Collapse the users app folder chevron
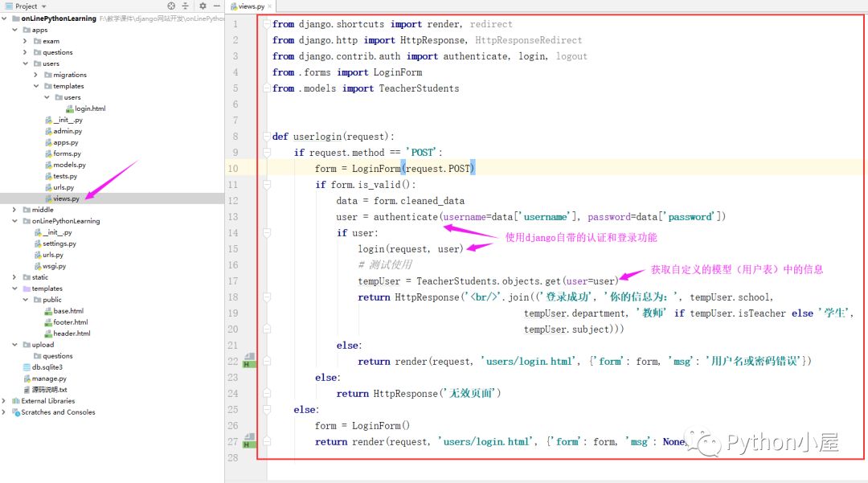This screenshot has height=483, width=868. pos(26,63)
